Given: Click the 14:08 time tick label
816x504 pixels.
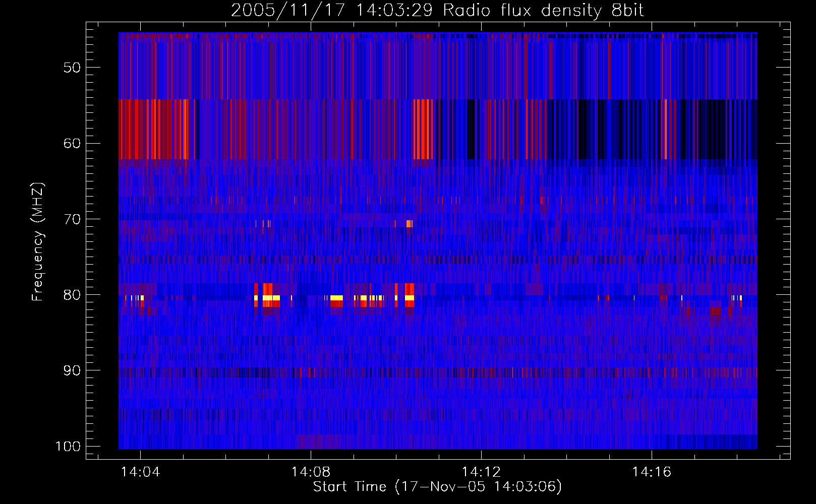Looking at the screenshot, I should point(311,472).
